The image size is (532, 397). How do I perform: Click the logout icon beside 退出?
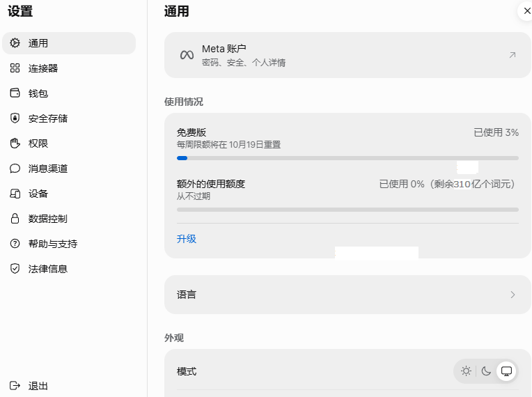click(x=15, y=386)
